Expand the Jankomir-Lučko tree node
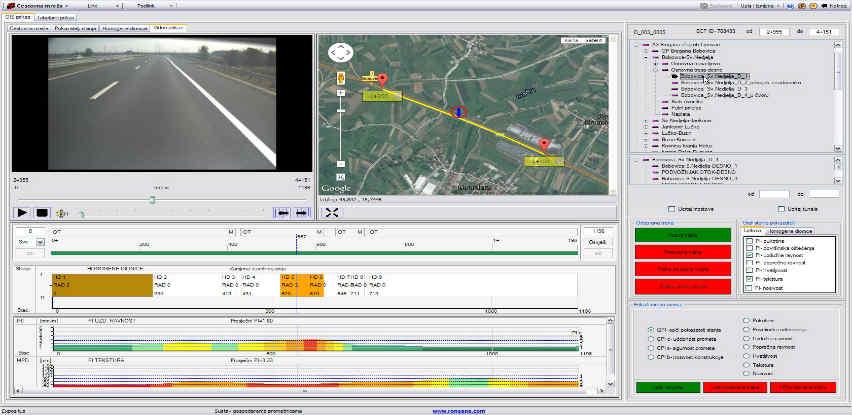This screenshot has width=852, height=415. coord(644,126)
